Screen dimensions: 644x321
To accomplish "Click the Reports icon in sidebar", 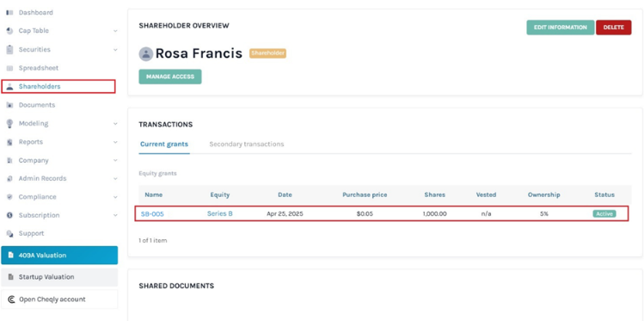I will [9, 142].
